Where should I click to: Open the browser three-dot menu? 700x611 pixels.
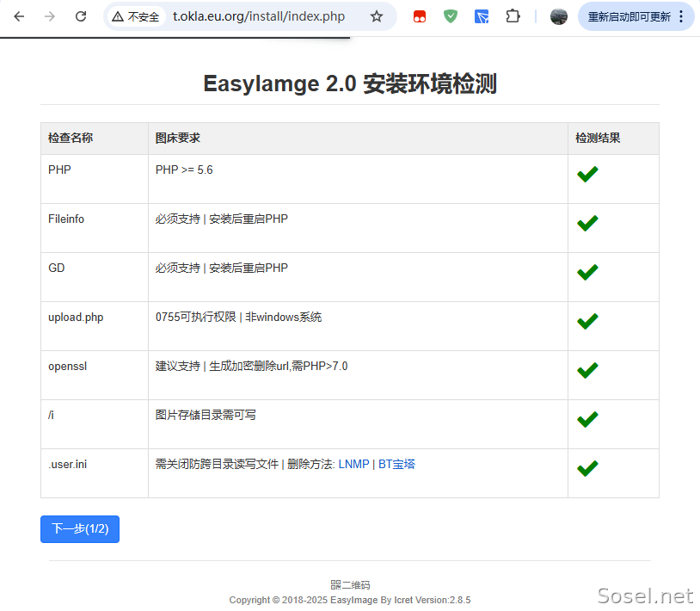point(681,16)
